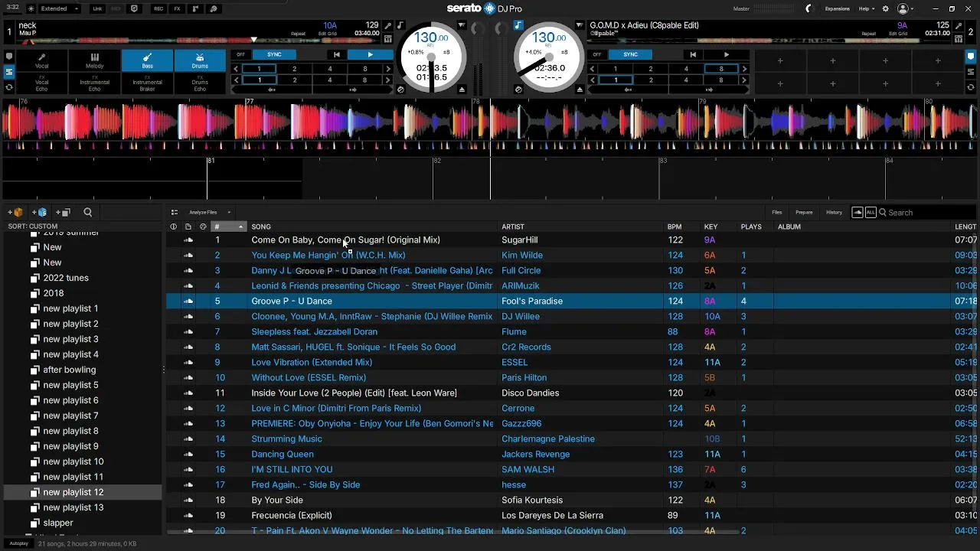Sort by the SONG column header

coord(261,227)
